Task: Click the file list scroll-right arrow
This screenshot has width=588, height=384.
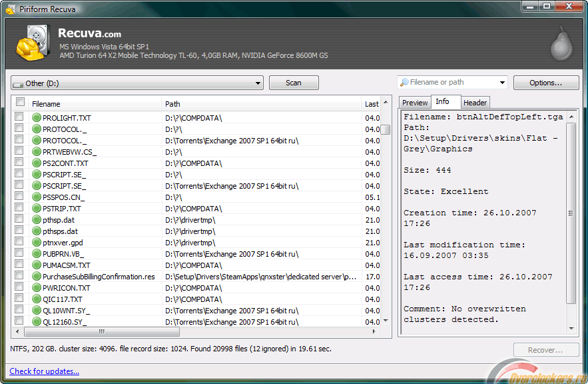Action: 374,331
